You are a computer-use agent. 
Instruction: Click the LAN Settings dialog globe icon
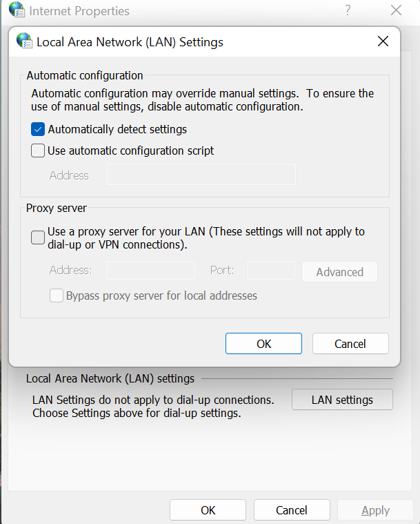(24, 41)
